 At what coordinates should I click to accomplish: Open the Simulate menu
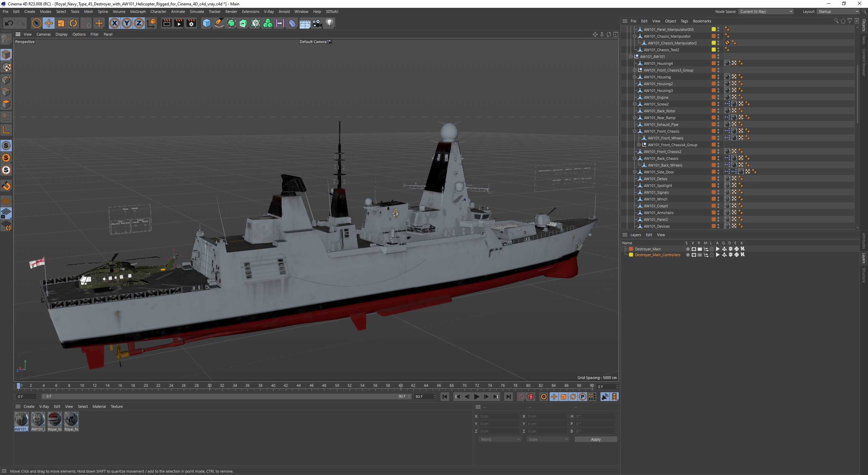[x=197, y=12]
